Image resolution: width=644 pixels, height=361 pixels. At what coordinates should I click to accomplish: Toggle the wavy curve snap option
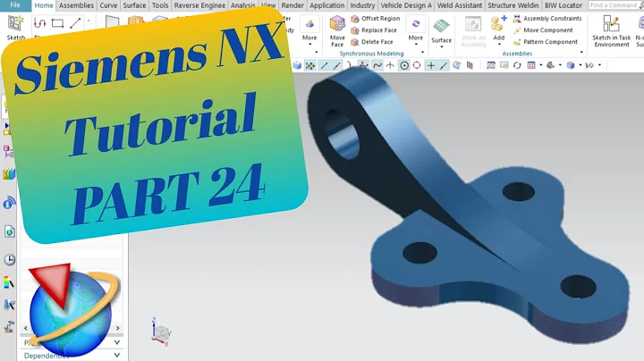point(377,65)
